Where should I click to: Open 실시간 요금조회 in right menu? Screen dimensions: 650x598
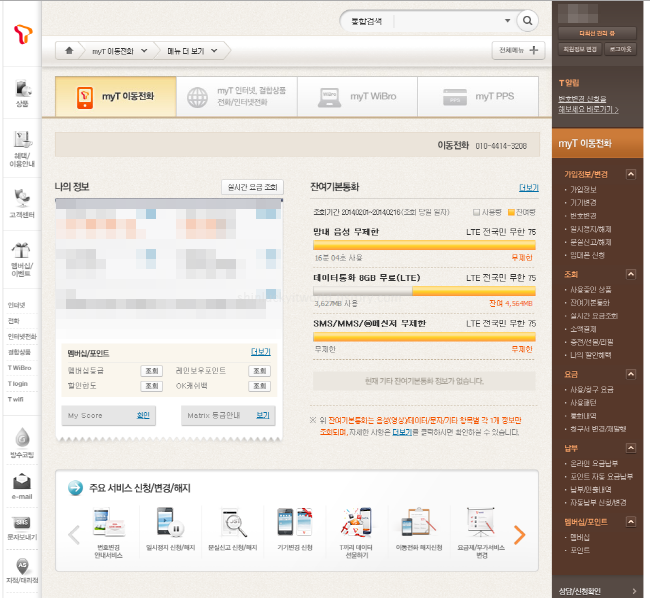pyautogui.click(x=594, y=316)
